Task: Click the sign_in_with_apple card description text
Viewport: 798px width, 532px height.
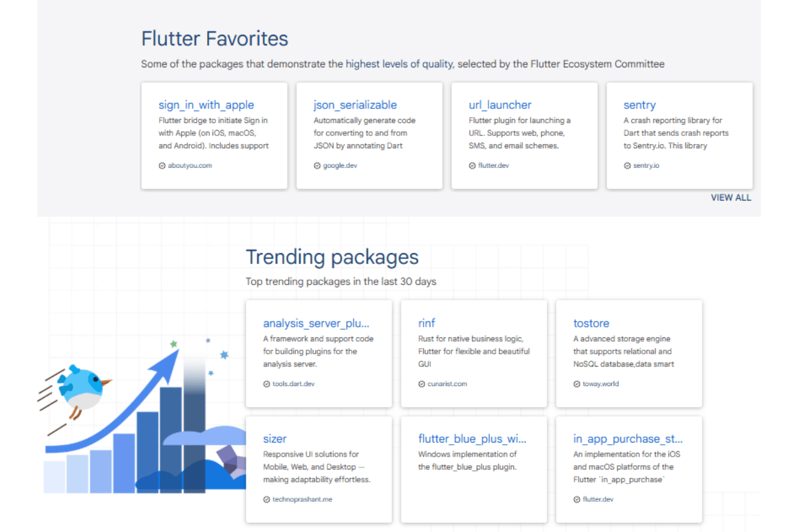Action: (x=214, y=133)
